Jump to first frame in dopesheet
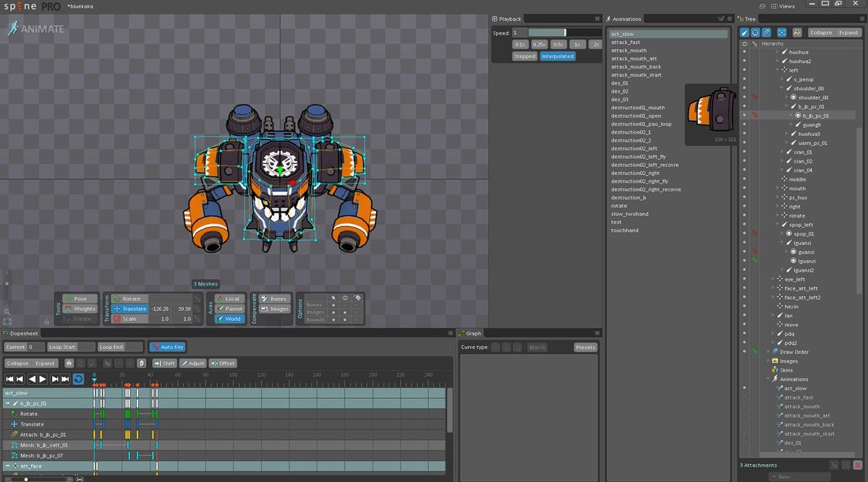 click(x=10, y=379)
